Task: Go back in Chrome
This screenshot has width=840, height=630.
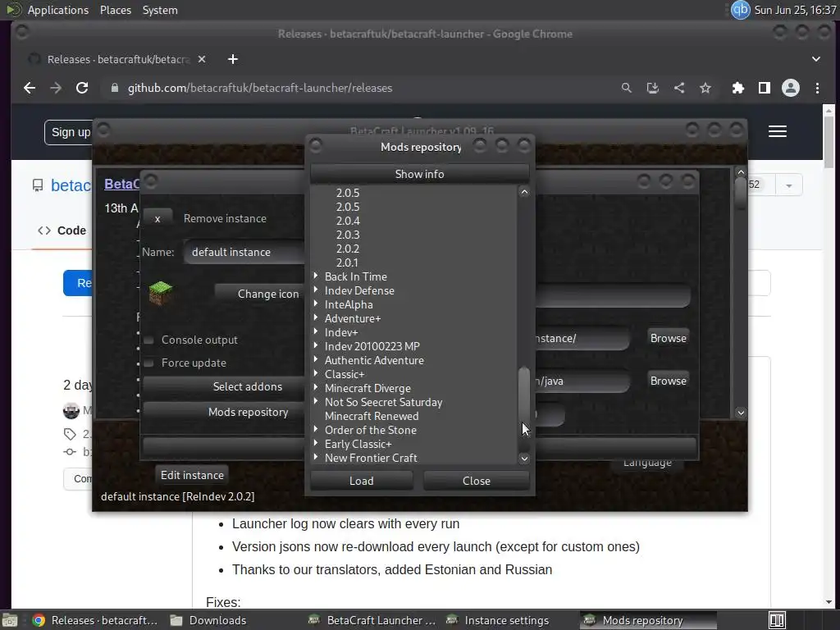Action: [30, 88]
